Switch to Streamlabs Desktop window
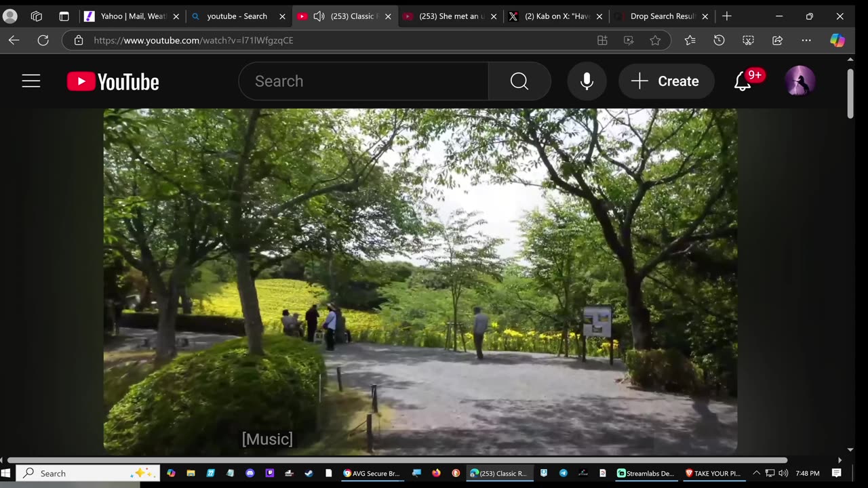 point(646,473)
